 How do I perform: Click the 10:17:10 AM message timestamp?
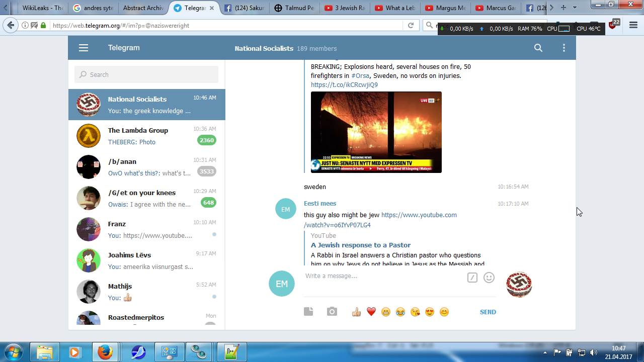click(x=513, y=204)
